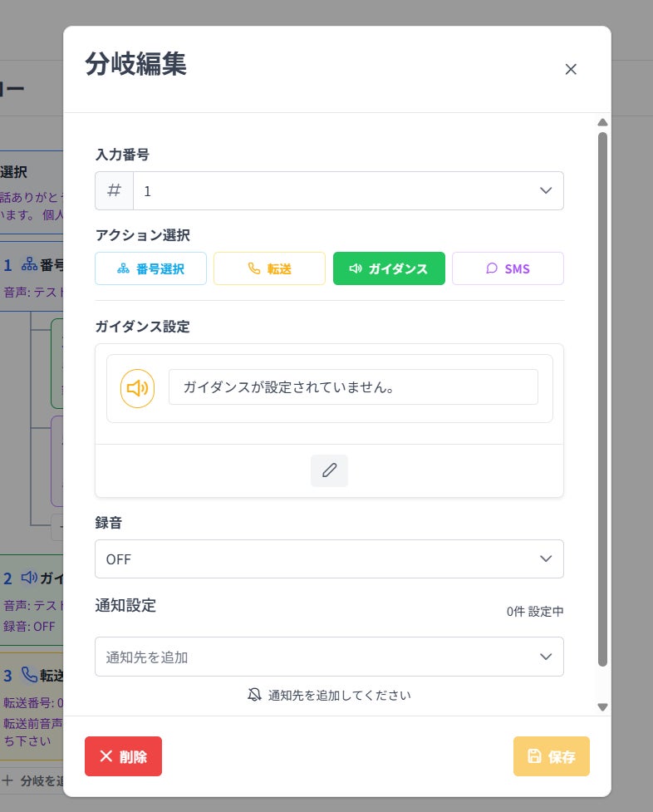Click the dialog's vertical scrollbar thumb
Screen dimensions: 653x812
click(602, 399)
